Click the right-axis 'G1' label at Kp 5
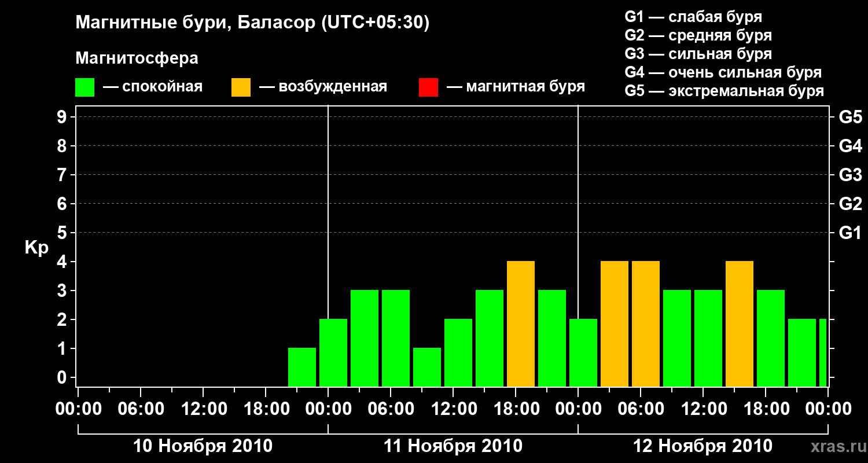The width and height of the screenshot is (868, 463). pyautogui.click(x=850, y=233)
